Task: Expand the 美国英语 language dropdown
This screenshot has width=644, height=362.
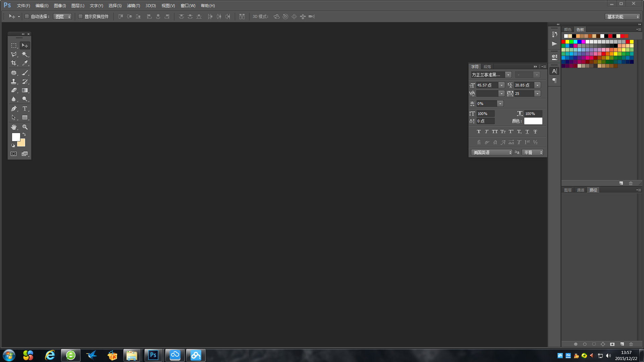Action: coord(492,153)
